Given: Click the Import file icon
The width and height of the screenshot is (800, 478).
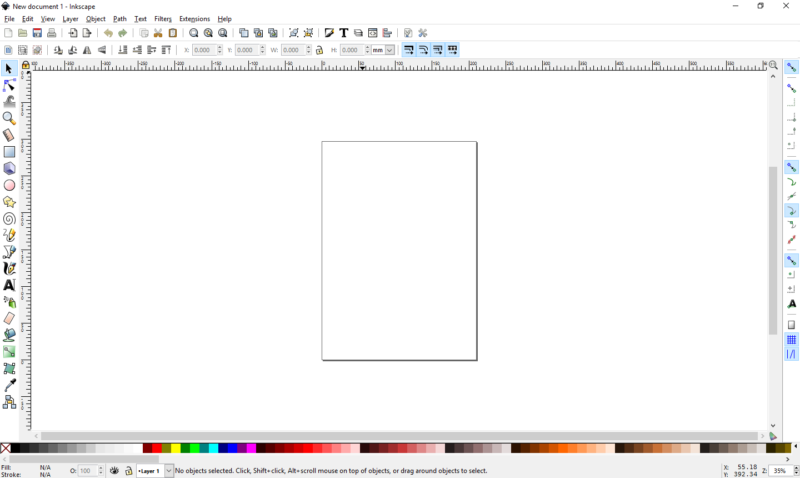Looking at the screenshot, I should [x=73, y=33].
